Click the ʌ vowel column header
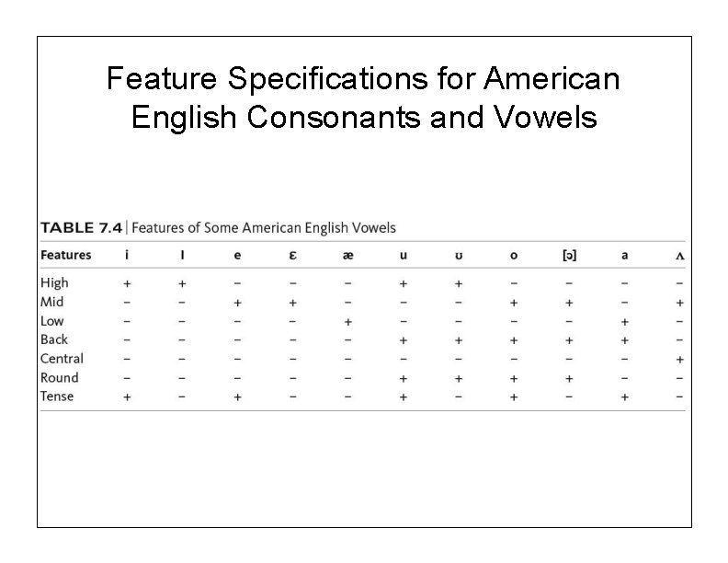728x563 pixels. coord(678,255)
